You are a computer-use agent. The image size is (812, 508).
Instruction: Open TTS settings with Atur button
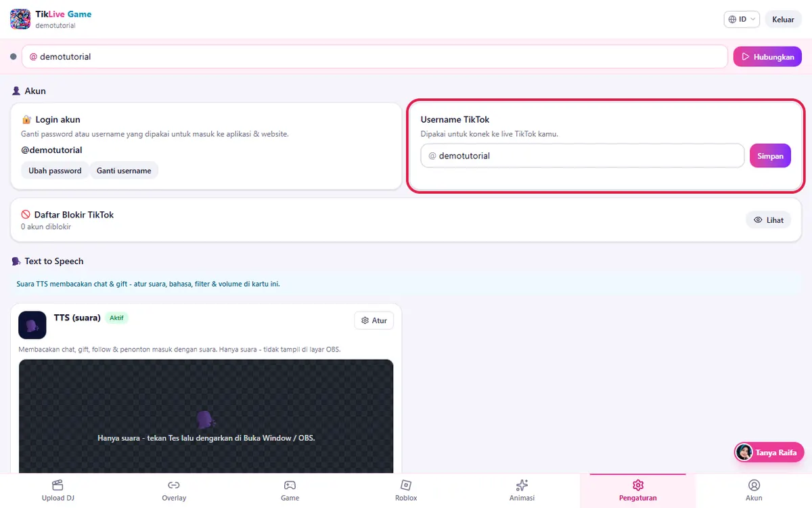tap(374, 320)
